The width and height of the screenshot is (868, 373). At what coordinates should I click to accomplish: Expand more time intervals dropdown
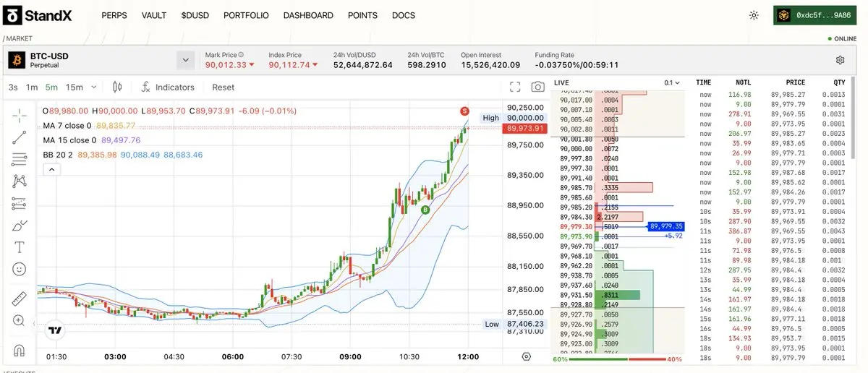(x=94, y=87)
